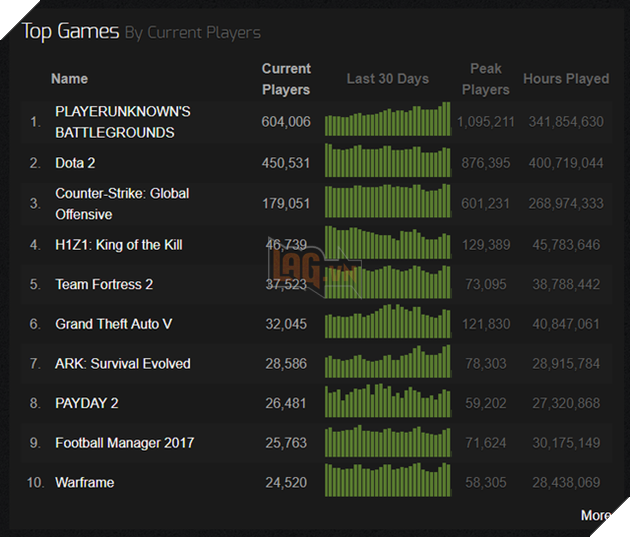Open the PLAYERUNKNOWN'S BATTLEGROUNDS game link

click(x=123, y=122)
